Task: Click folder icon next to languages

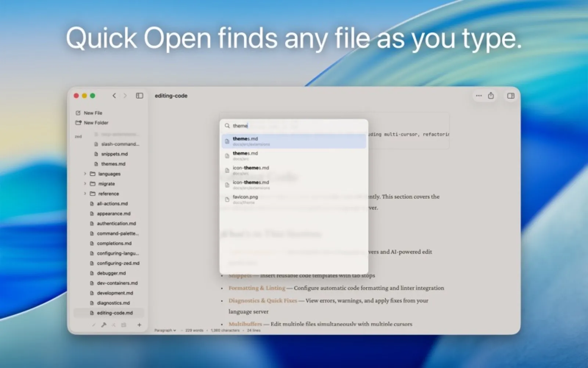Action: click(93, 174)
